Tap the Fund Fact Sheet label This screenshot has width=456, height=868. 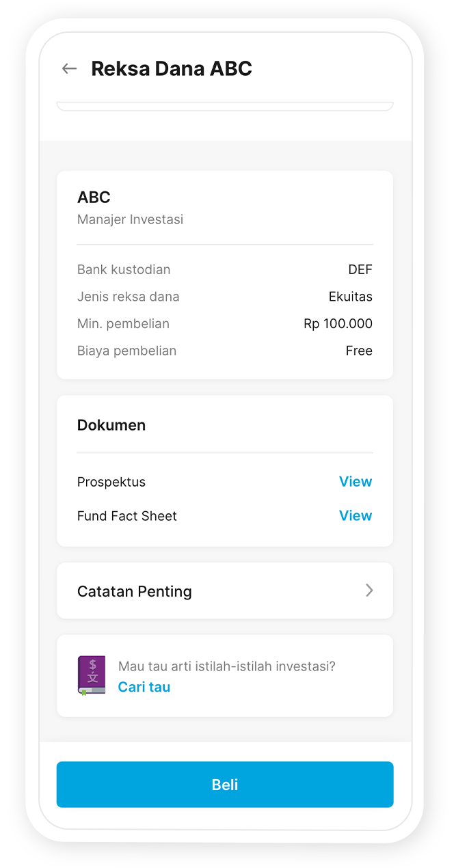(x=127, y=516)
